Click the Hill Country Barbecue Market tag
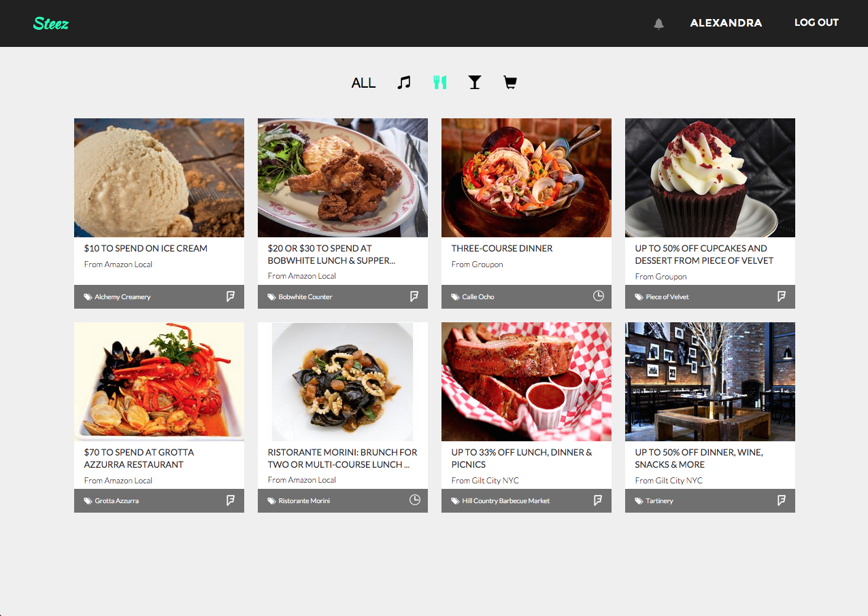The image size is (868, 616). [x=506, y=501]
